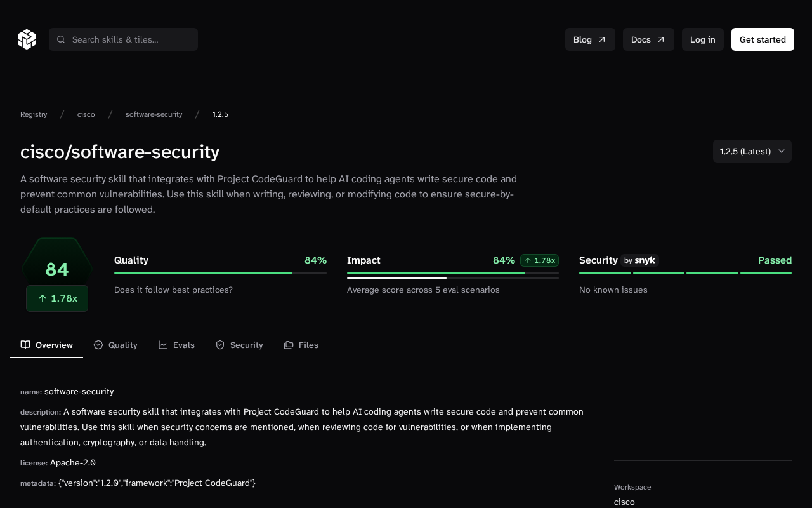This screenshot has height=508, width=812.
Task: Open the Docs link
Action: coord(648,39)
